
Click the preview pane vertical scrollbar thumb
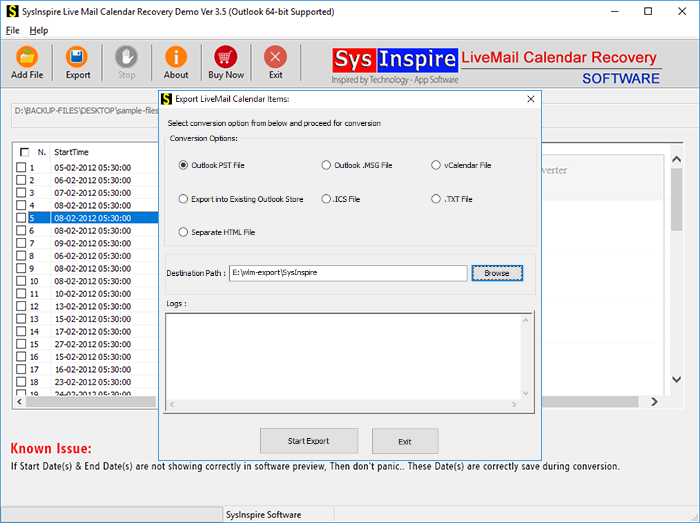coord(677,199)
